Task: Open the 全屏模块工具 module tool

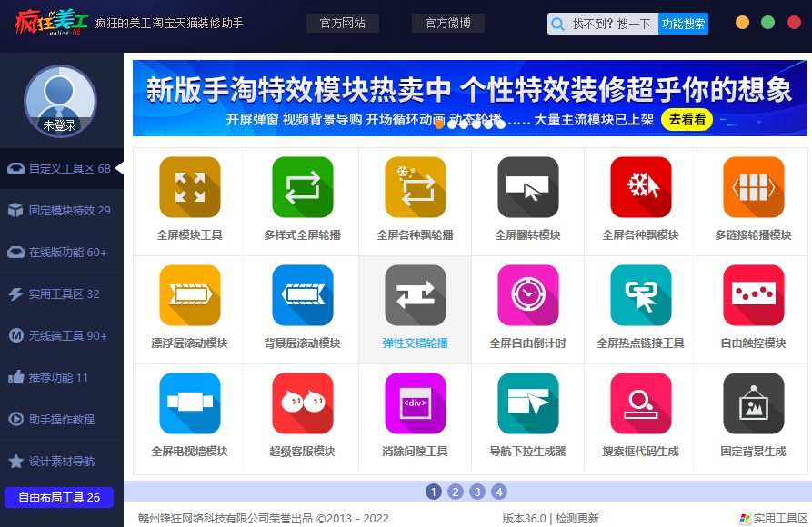Action: coord(190,188)
